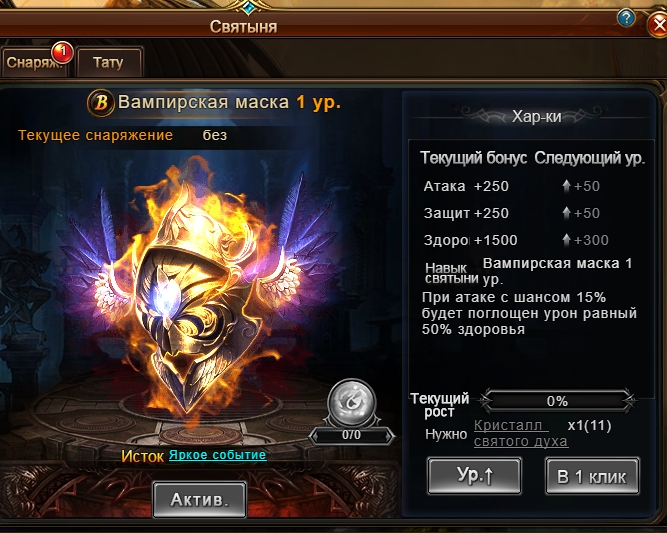
Task: Click the В 1 клик button
Action: click(x=592, y=476)
